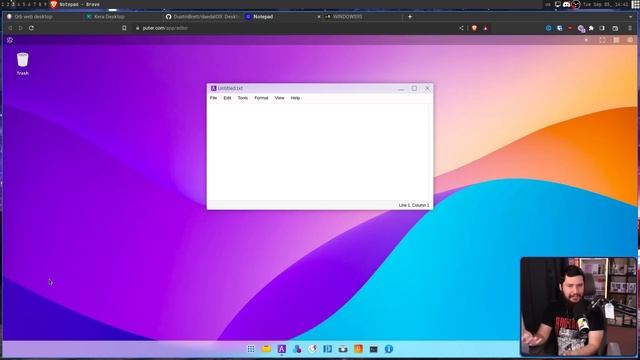Open the browser main menu hamburger icon
The image size is (640, 360).
(630, 28)
